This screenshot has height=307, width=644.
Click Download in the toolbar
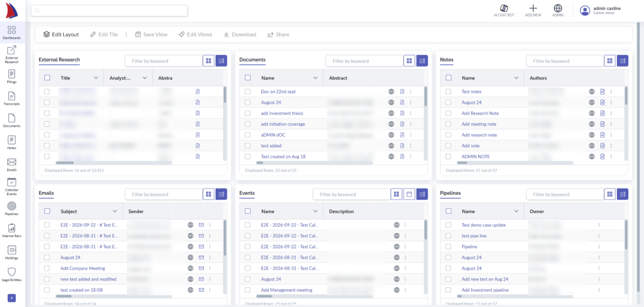[x=240, y=34]
